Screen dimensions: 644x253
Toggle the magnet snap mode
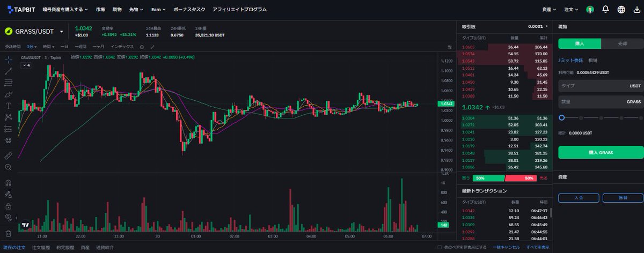[x=8, y=182]
